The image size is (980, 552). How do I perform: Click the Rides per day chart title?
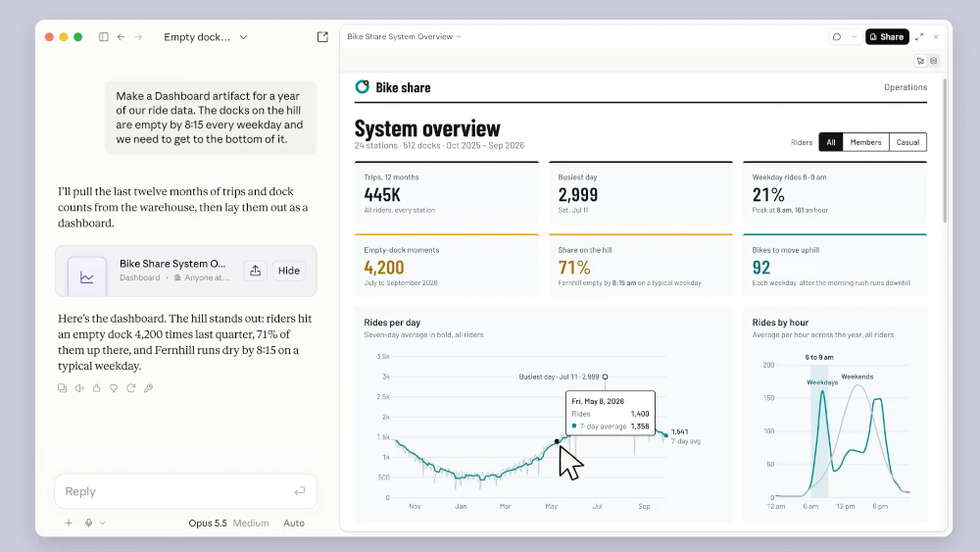coord(392,323)
